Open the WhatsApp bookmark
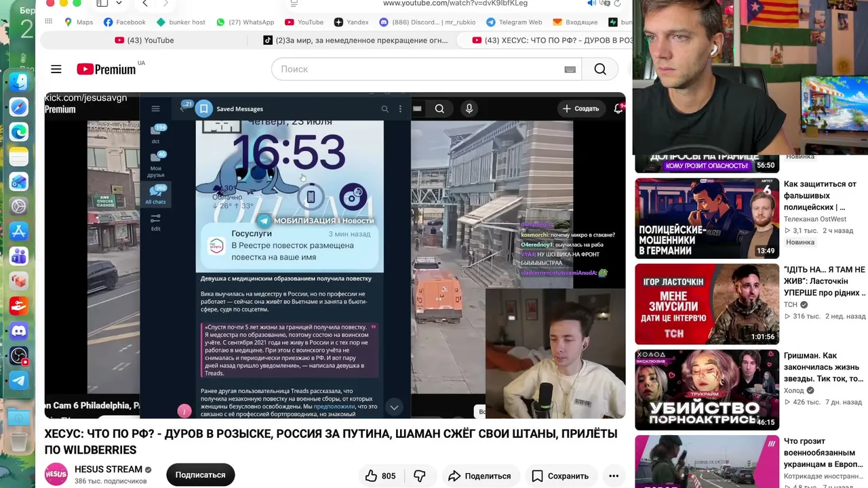This screenshot has height=488, width=868. (x=245, y=22)
